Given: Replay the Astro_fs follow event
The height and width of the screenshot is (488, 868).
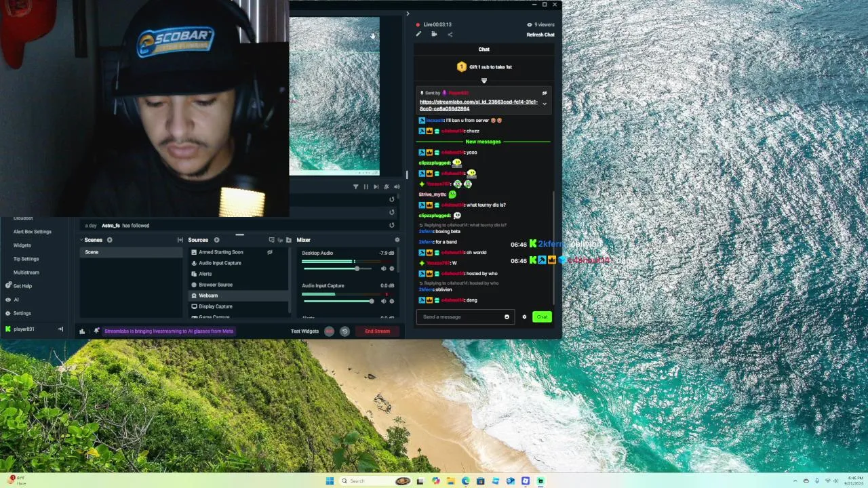Looking at the screenshot, I should (391, 225).
